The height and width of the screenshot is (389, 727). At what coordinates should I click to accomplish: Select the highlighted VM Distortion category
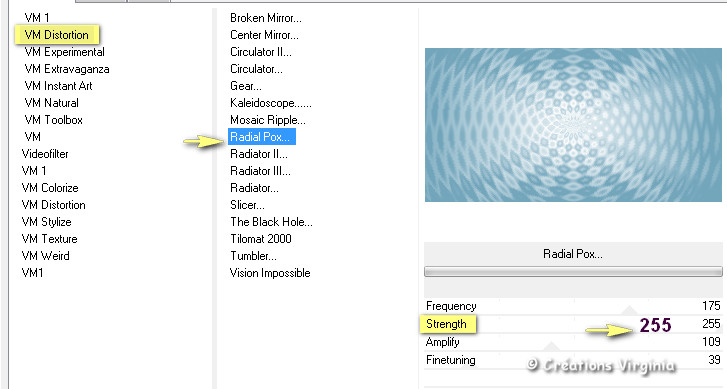[57, 35]
